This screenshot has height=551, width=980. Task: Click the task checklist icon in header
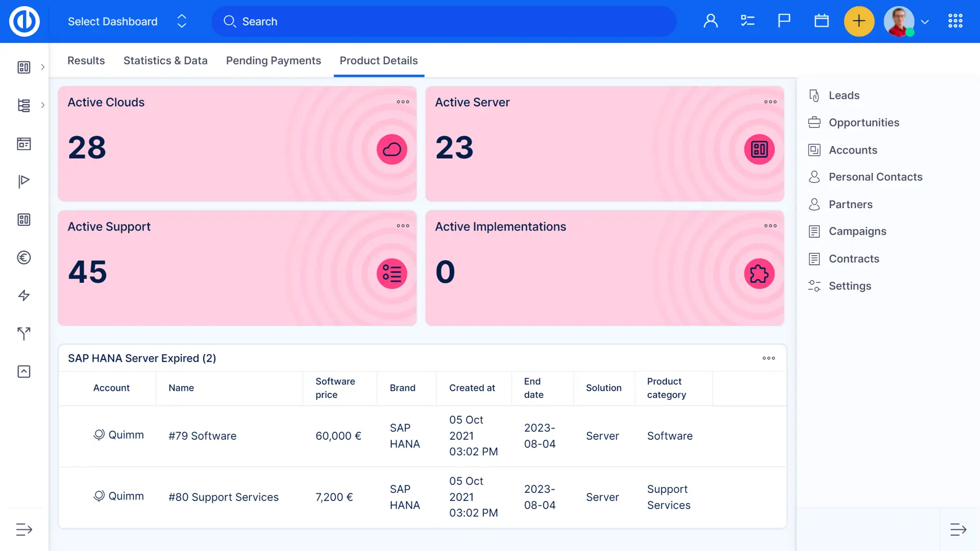(x=747, y=21)
